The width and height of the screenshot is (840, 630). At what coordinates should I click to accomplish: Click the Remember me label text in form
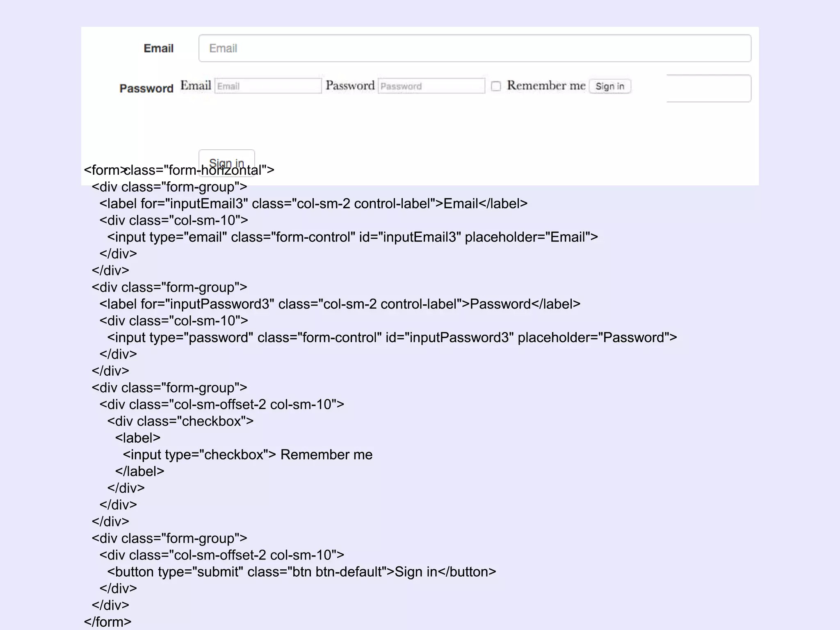(546, 85)
